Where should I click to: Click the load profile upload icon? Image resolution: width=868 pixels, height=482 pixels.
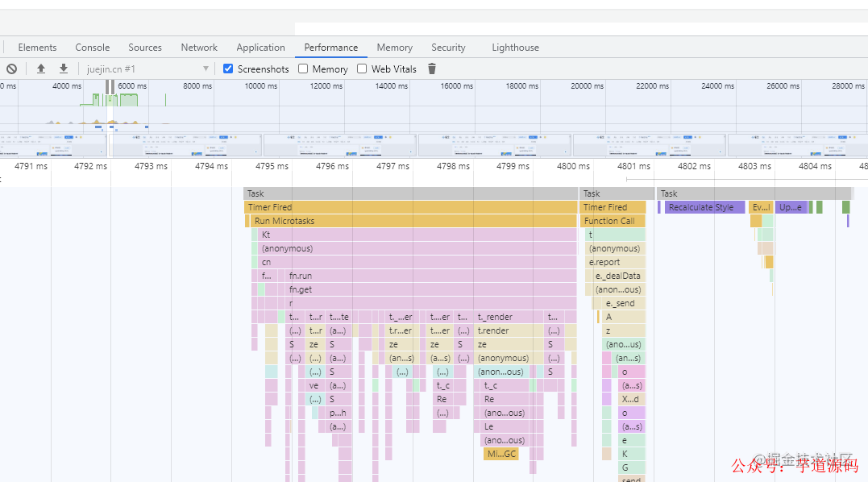pyautogui.click(x=41, y=69)
